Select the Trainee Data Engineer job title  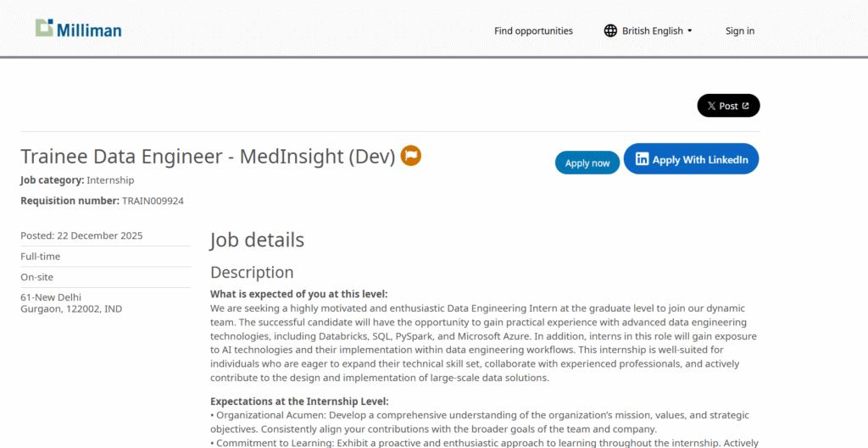[208, 157]
